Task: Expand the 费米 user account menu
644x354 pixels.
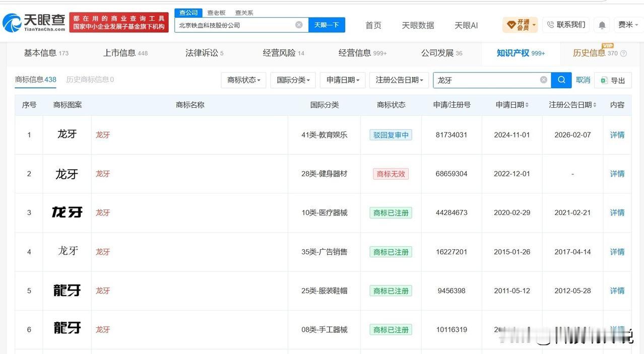Action: [x=628, y=25]
